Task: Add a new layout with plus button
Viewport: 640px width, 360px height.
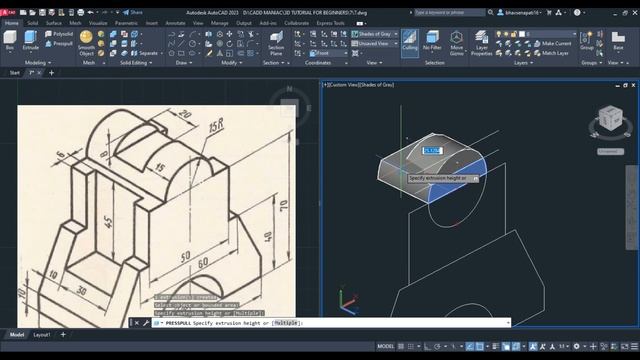Action: [x=63, y=335]
